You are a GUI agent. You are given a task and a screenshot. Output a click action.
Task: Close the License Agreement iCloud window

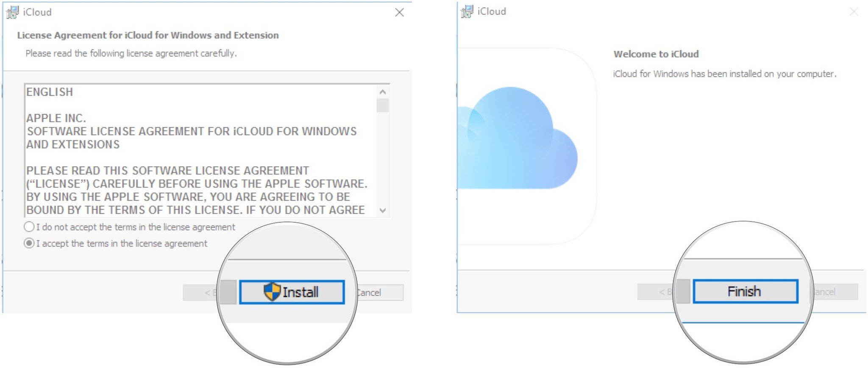[x=399, y=12]
